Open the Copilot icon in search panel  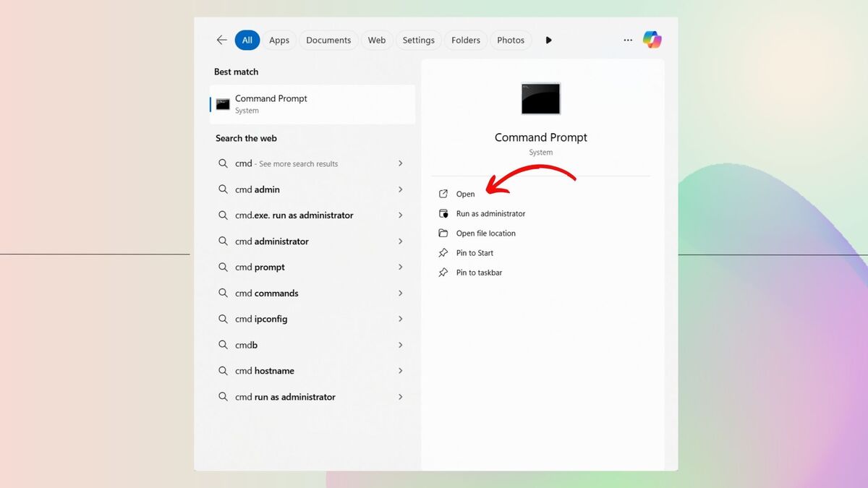652,40
